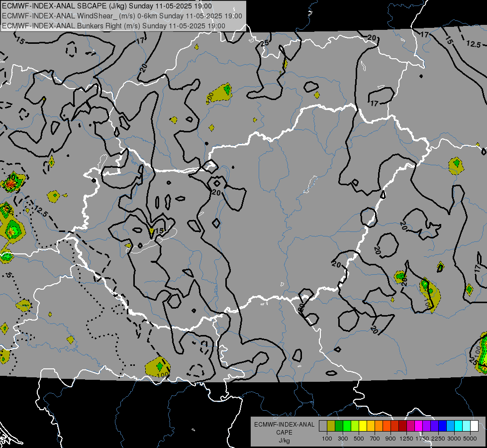
Task: Click the 5000 value under the legend
Action: point(470,439)
